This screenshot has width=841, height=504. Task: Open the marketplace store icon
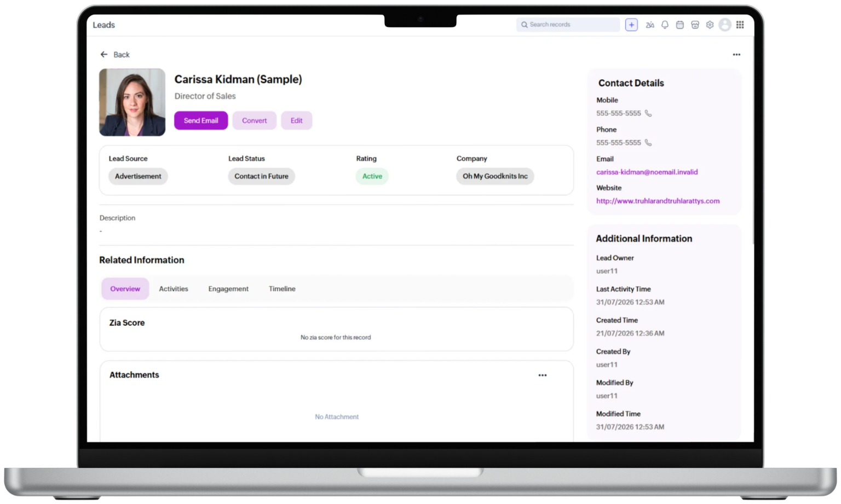point(695,25)
